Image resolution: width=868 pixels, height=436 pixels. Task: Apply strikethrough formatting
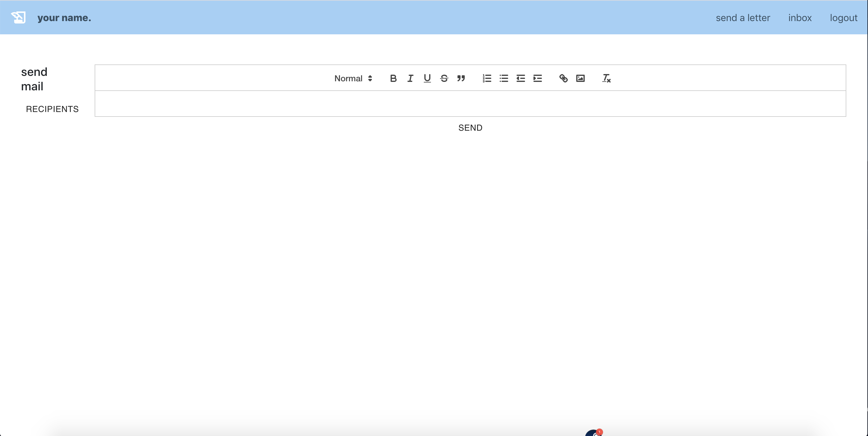[444, 79]
